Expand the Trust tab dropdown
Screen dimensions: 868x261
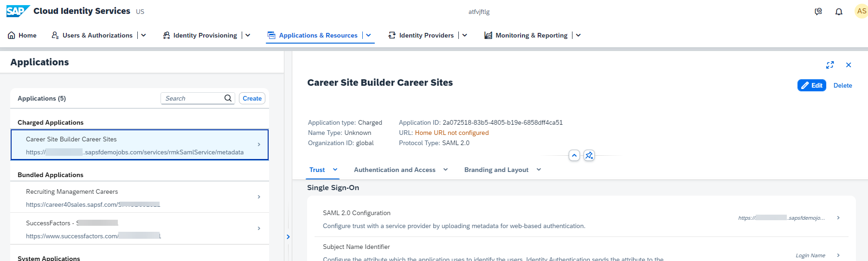coord(335,170)
